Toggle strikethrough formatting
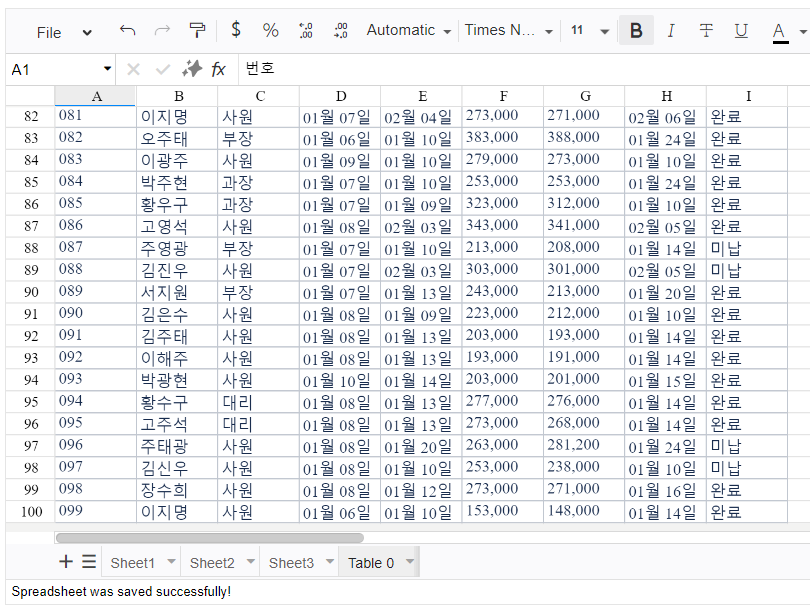The width and height of the screenshot is (810, 612). coord(706,30)
